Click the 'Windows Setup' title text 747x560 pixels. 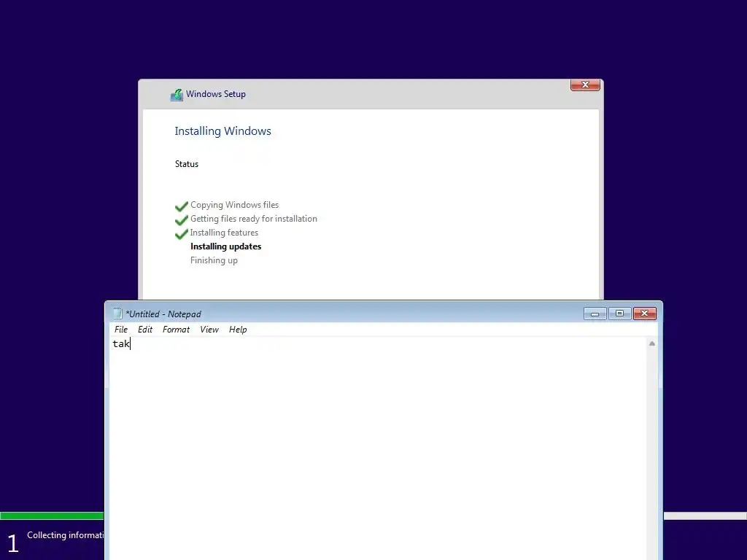pos(216,94)
